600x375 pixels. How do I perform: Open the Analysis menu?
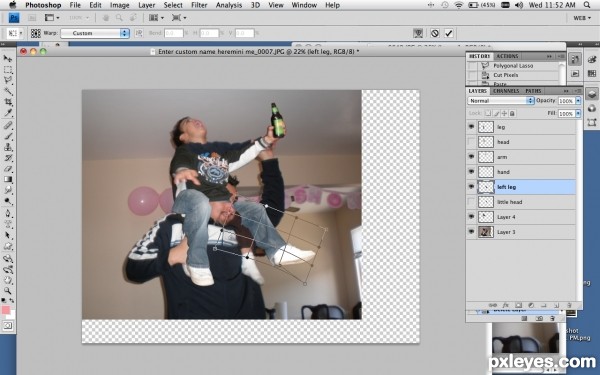tap(228, 5)
